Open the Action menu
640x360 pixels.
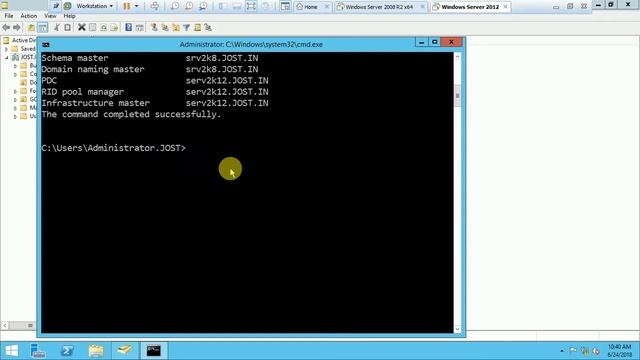tap(29, 16)
